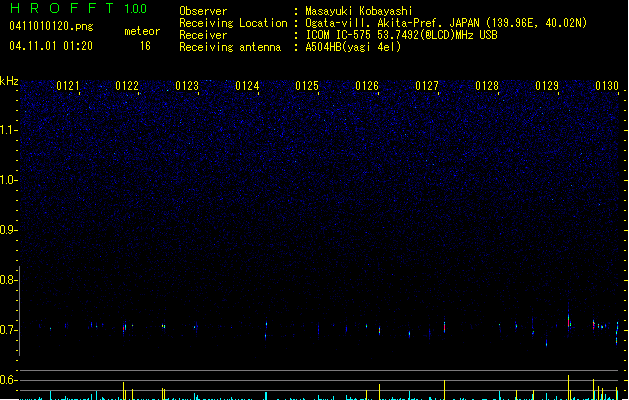The width and height of the screenshot is (629, 400).
Task: Click time marker 0129
Action: (547, 86)
